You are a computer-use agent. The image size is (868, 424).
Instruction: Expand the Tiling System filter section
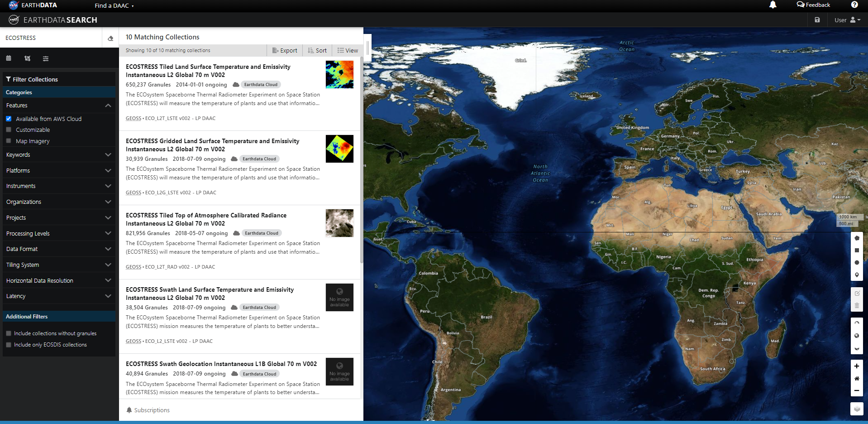59,265
